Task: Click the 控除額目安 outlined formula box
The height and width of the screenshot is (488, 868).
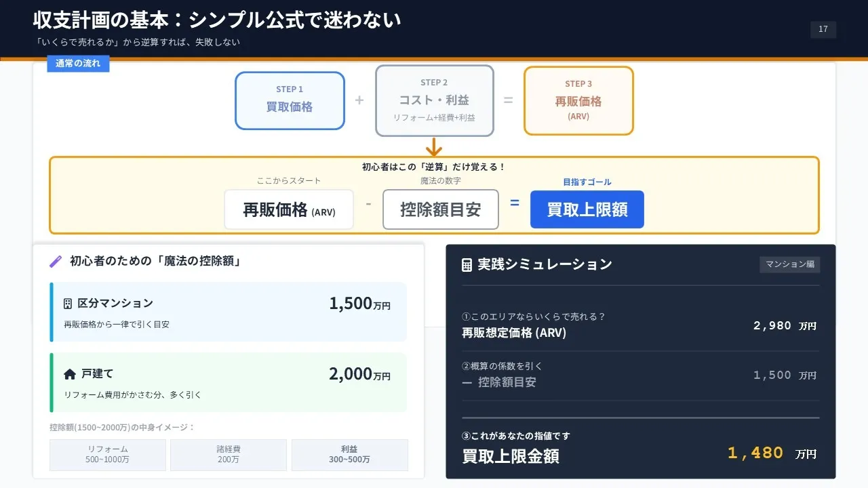Action: click(x=440, y=209)
